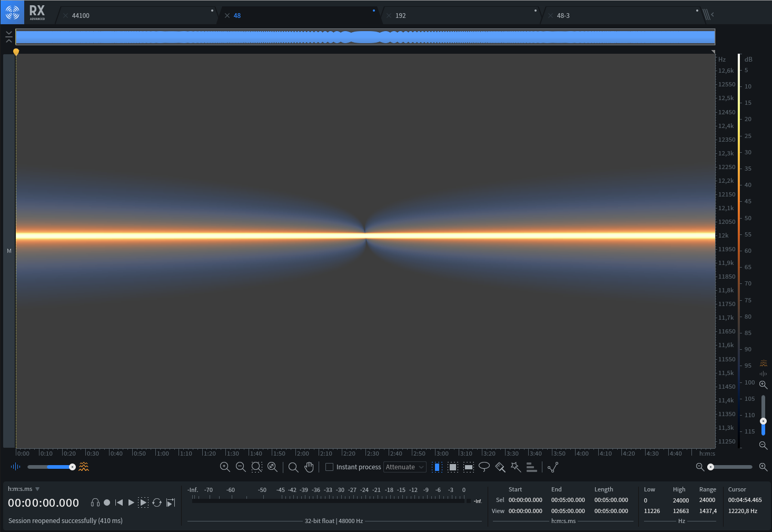The image size is (772, 532).
Task: Rewind to the start of file
Action: click(x=119, y=503)
